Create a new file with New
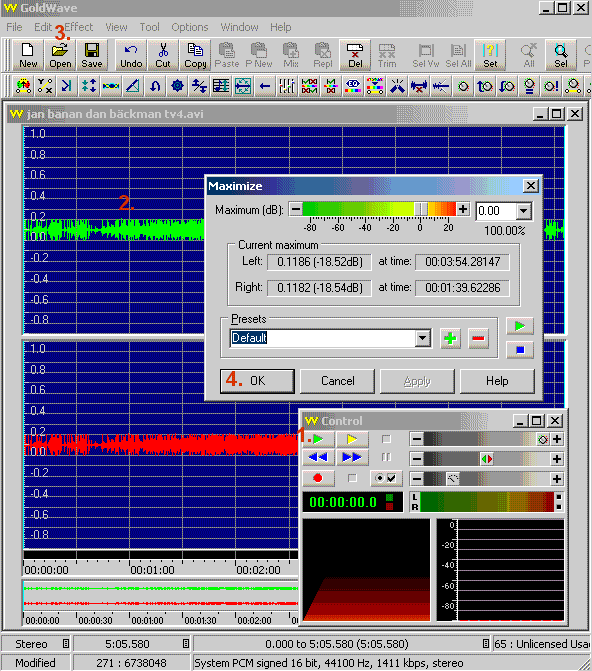The height and width of the screenshot is (671, 592). tap(28, 56)
